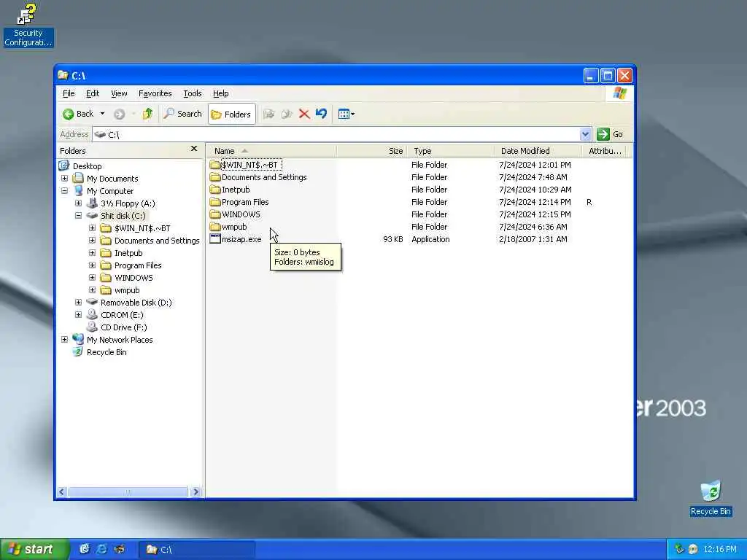
Task: Expand Removable Disk (D:) node
Action: 78,303
